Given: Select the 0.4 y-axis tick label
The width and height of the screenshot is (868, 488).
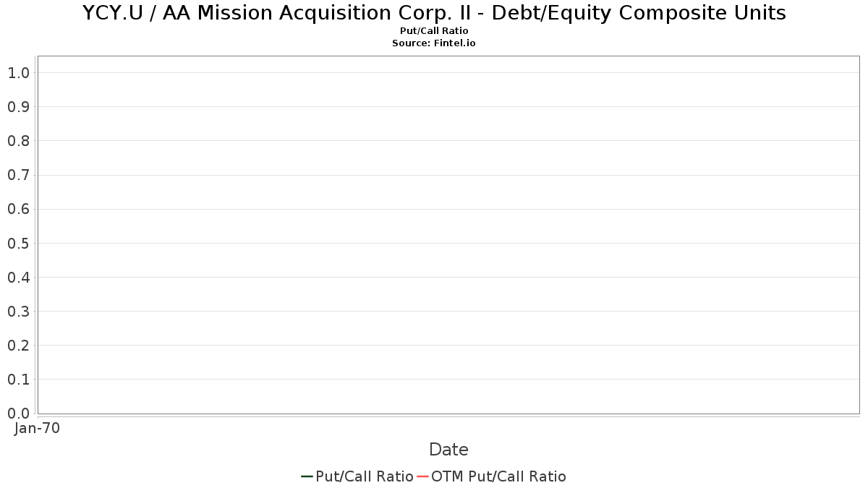Looking at the screenshot, I should (18, 278).
